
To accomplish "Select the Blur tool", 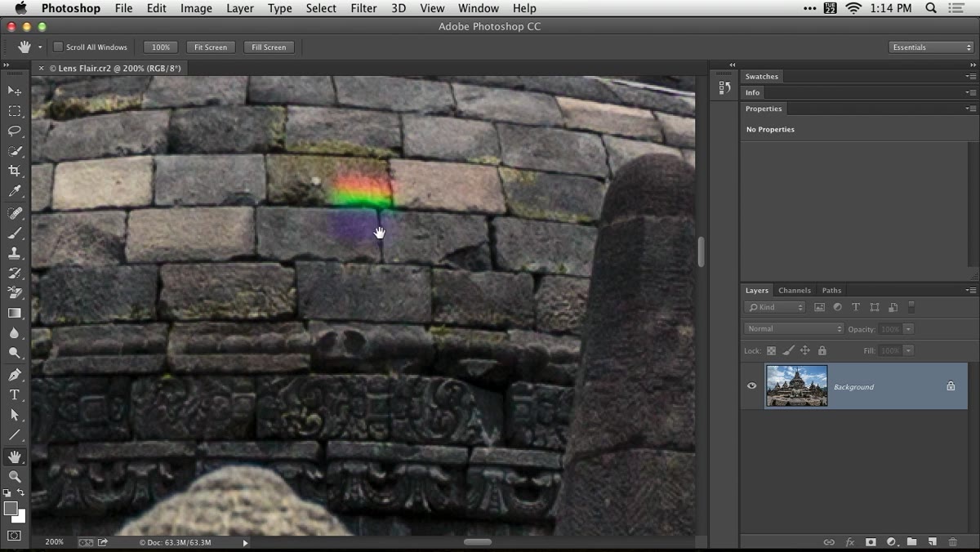I will point(15,333).
